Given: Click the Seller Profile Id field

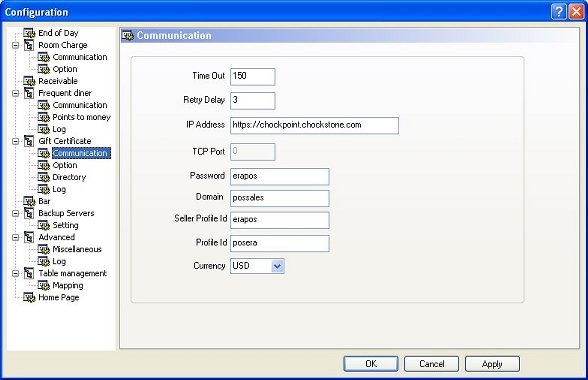Looking at the screenshot, I should coord(280,220).
